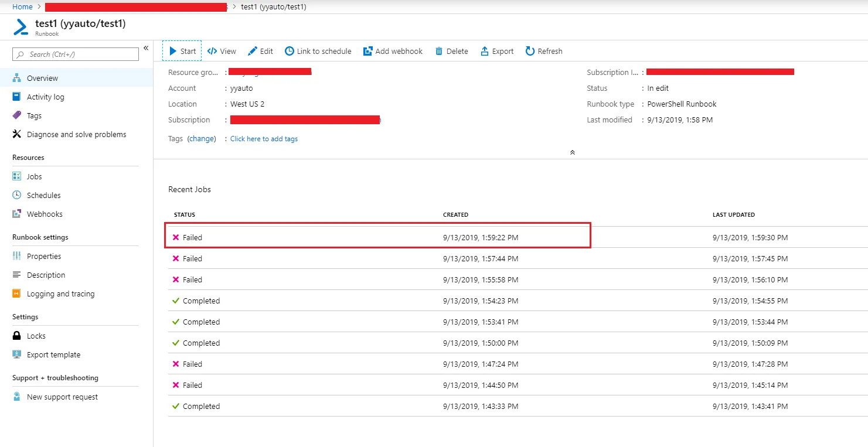Click the Export upload icon
This screenshot has width=868, height=447.
tap(485, 51)
